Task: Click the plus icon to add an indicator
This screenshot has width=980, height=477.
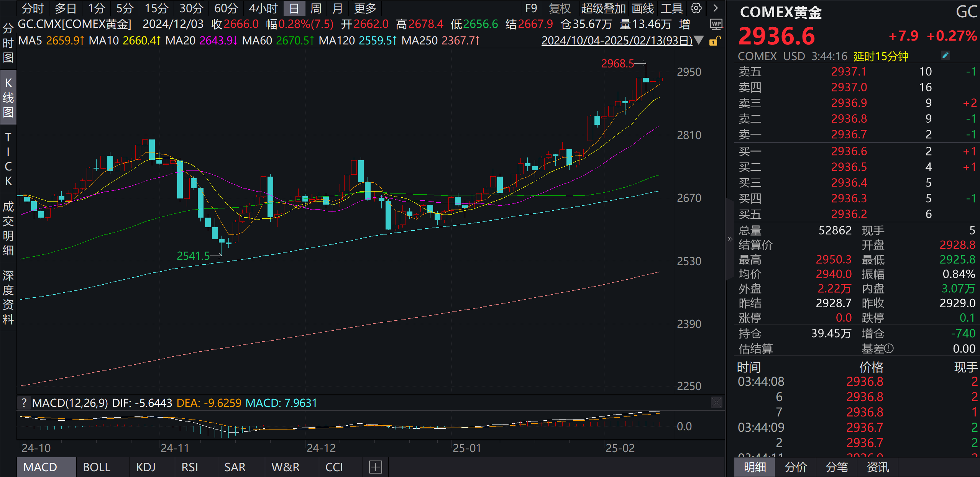Action: coord(375,467)
